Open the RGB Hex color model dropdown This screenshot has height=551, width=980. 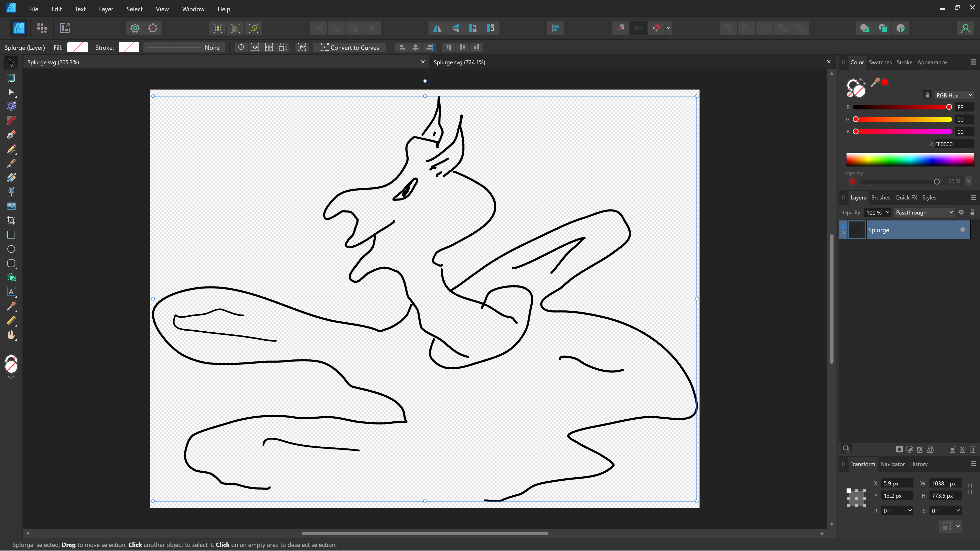[954, 95]
